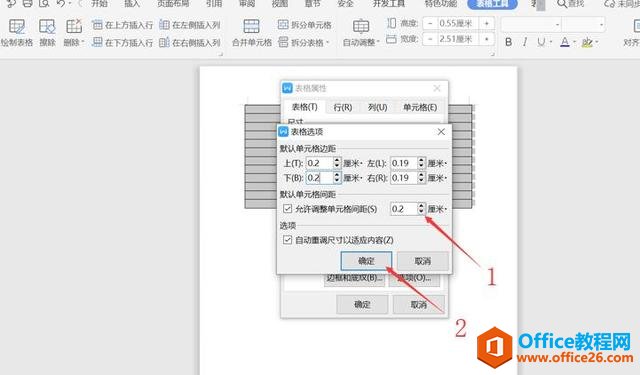Step the 下(B) bottom margin spinner

tap(337, 178)
